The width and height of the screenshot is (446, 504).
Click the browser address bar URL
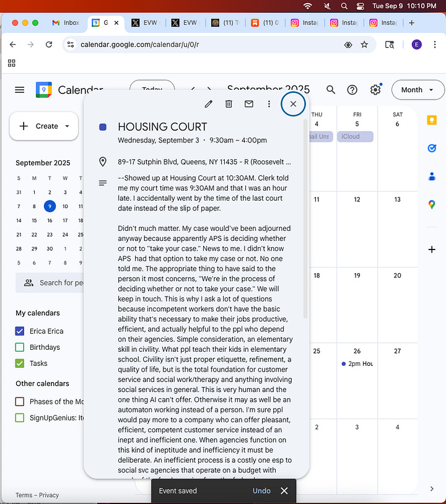[140, 45]
